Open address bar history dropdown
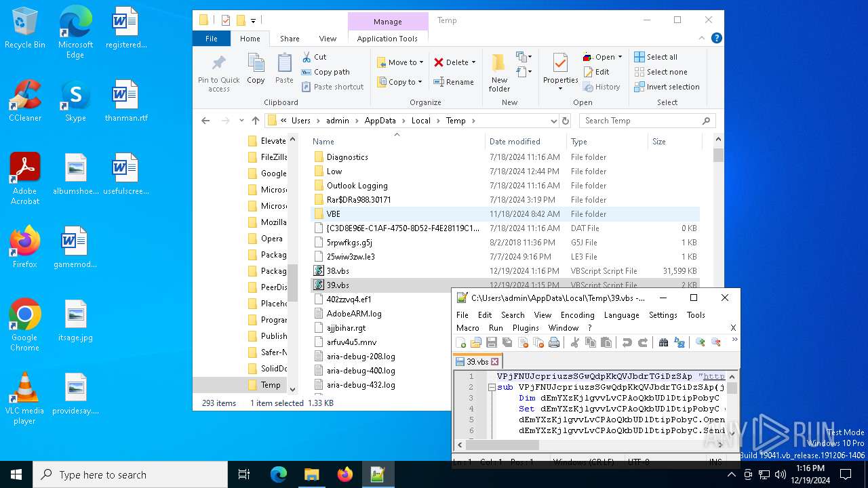 [553, 121]
